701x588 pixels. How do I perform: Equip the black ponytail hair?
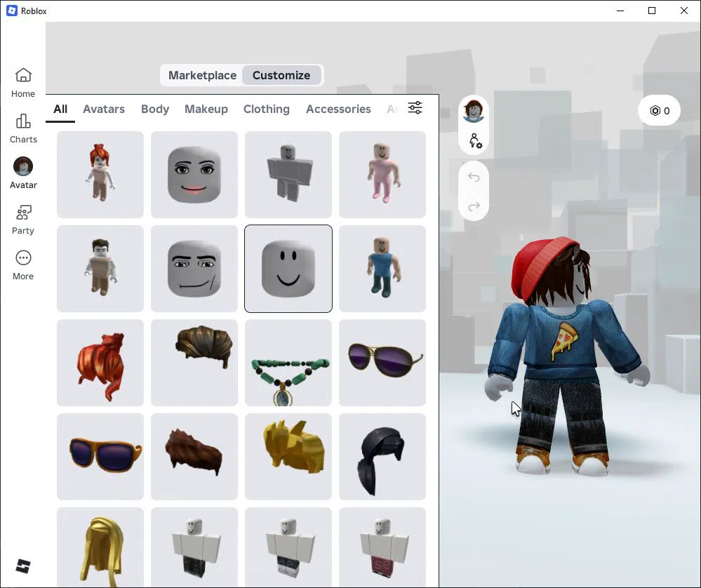382,457
